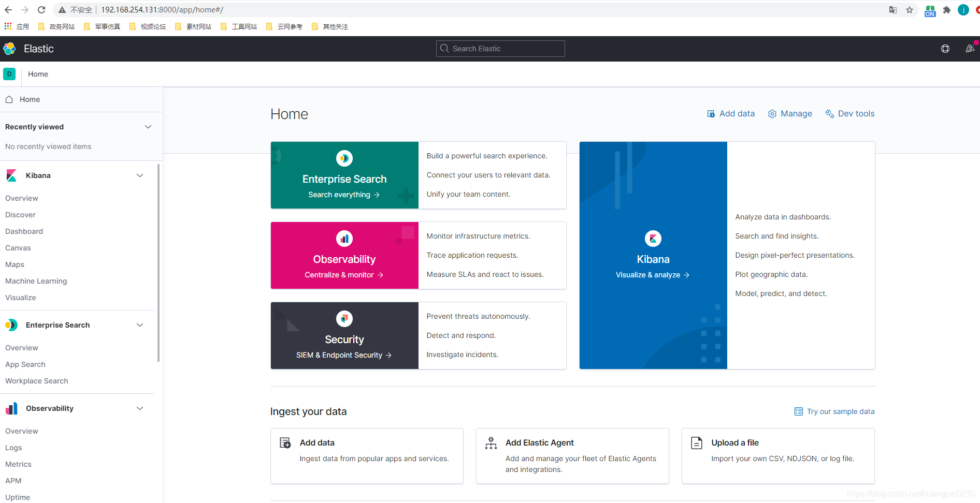Click the Manage gear icon
This screenshot has width=980, height=503.
click(772, 114)
